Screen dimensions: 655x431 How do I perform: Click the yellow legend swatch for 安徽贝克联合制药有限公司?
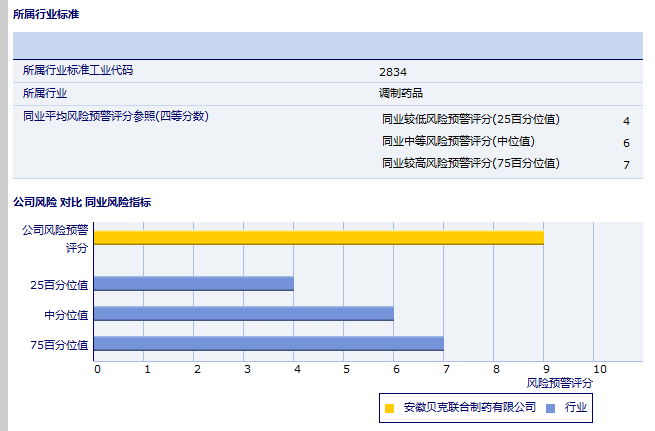click(390, 408)
